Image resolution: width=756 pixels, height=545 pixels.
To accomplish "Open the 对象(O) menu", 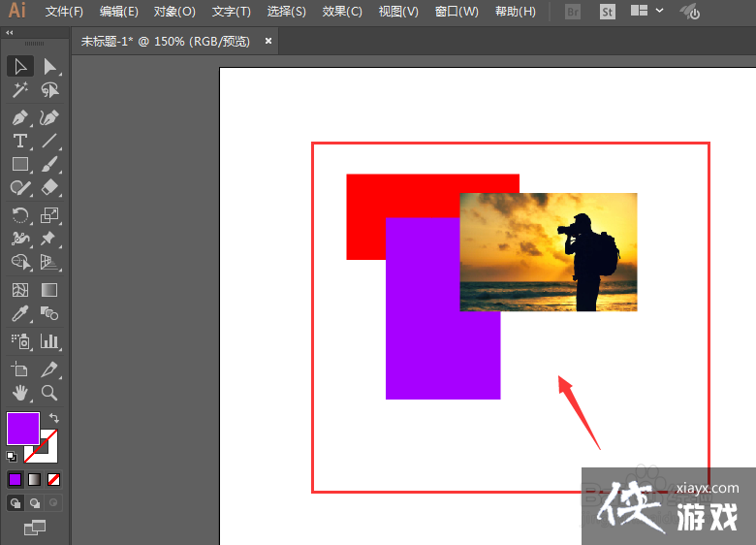I will click(x=174, y=12).
